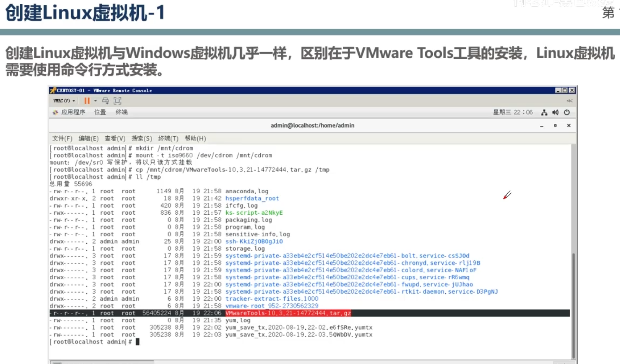This screenshot has height=364, width=620.
Task: Open terminal 查看(V) menu
Action: (x=115, y=138)
